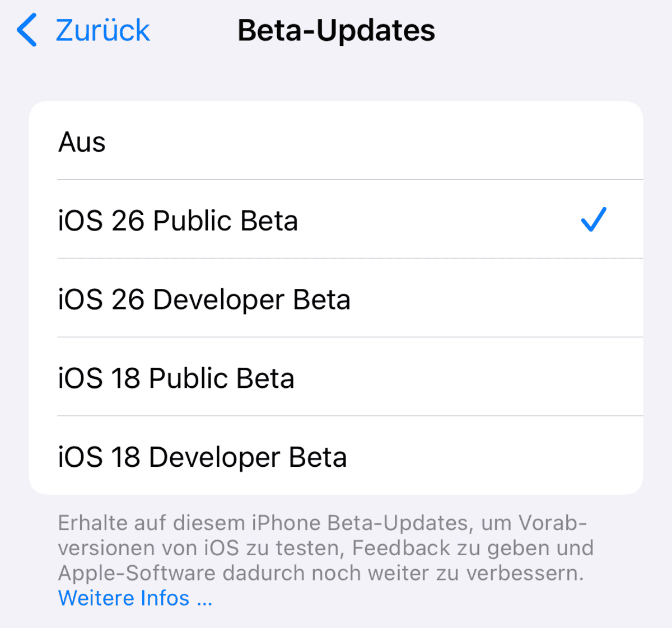The image size is (672, 628).
Task: Return to the previous screen with the back arrow
Action: [x=27, y=30]
